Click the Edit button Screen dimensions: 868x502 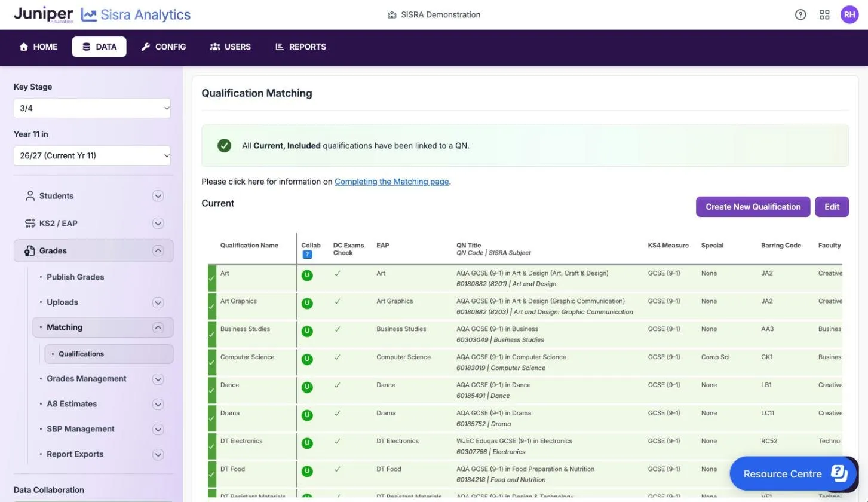(832, 207)
